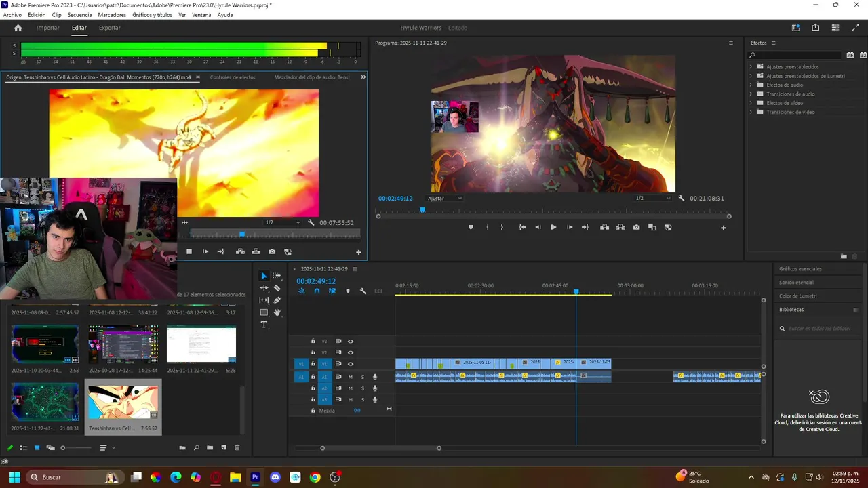
Task: Add marker in the timeline header
Action: pos(348,291)
